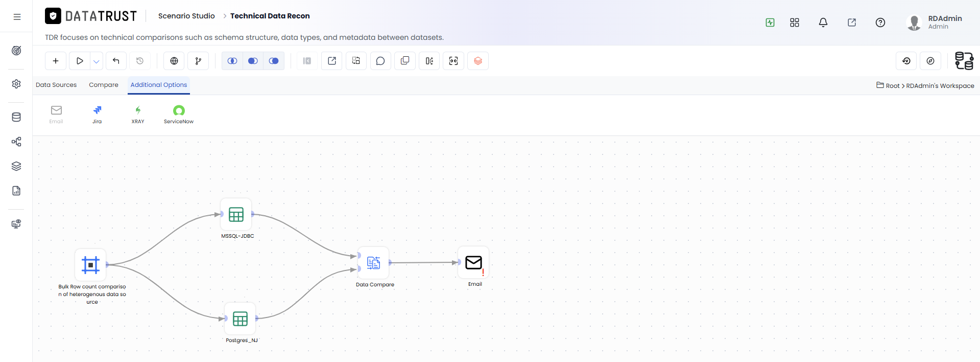Switch to Compare tab
This screenshot has width=980, height=362.
pos(104,85)
